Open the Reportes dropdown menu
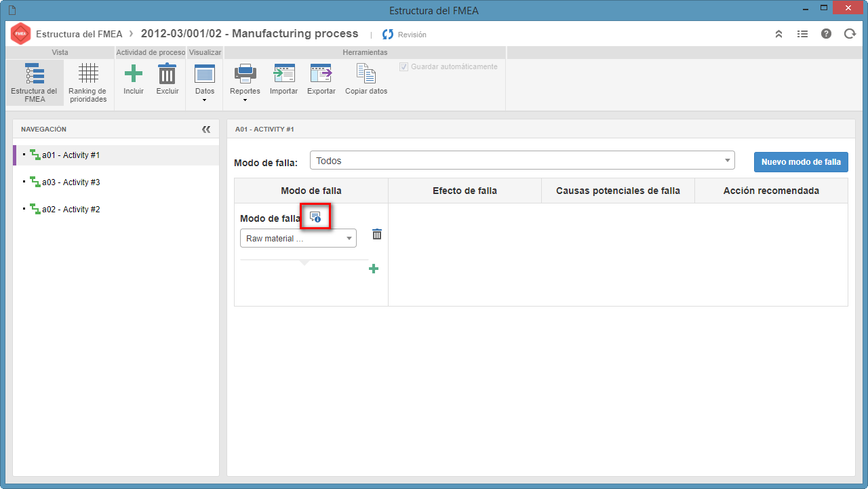This screenshot has height=489, width=868. coord(245,83)
